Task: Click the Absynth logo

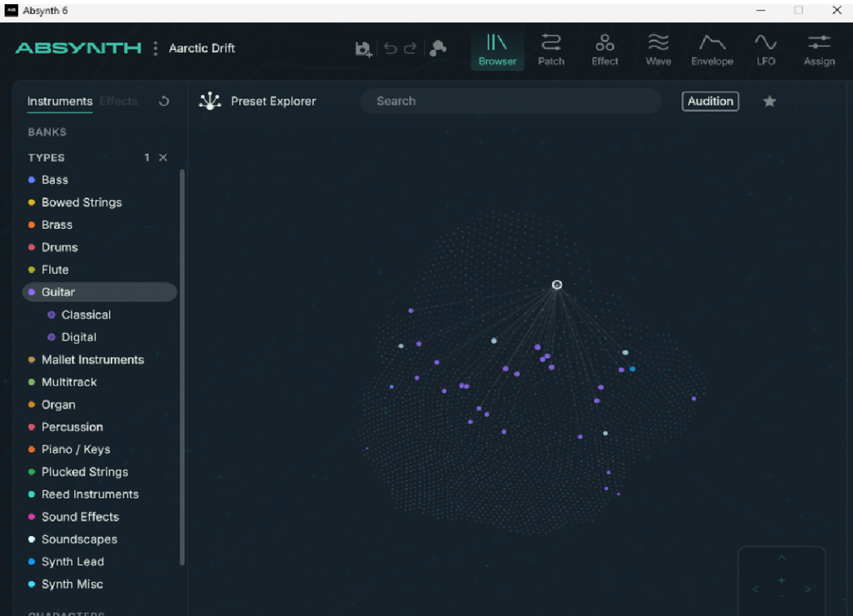Action: [78, 47]
